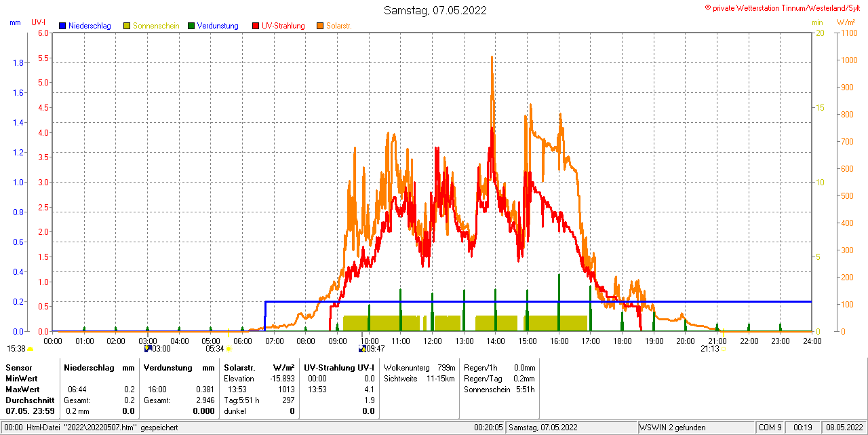Click the MinWert row label
The height and width of the screenshot is (435, 868).
[x=22, y=378]
